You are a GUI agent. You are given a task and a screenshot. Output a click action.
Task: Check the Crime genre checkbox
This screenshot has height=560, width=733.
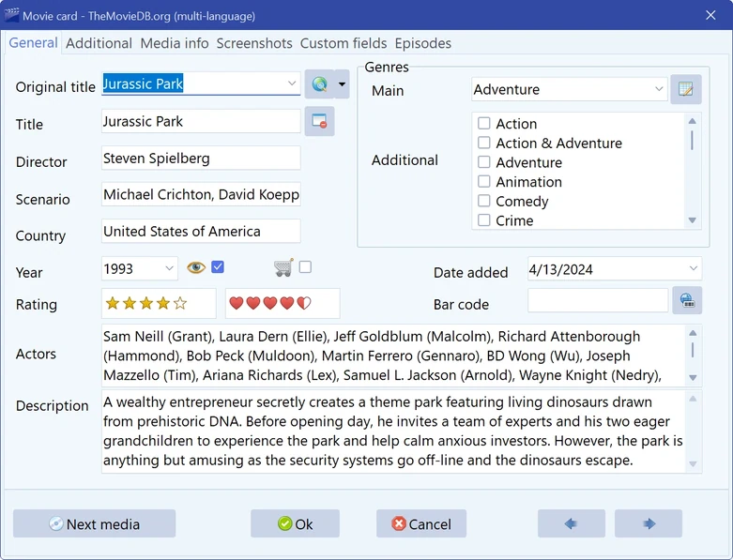pos(484,220)
